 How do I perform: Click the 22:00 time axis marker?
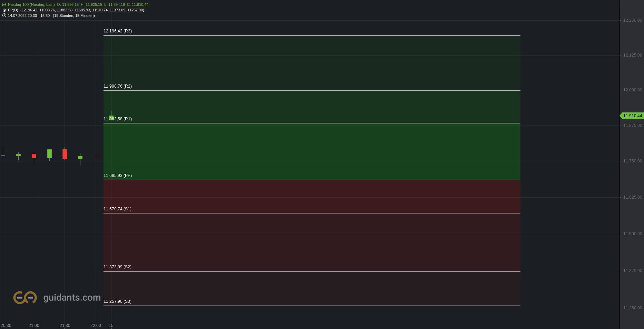(96, 326)
